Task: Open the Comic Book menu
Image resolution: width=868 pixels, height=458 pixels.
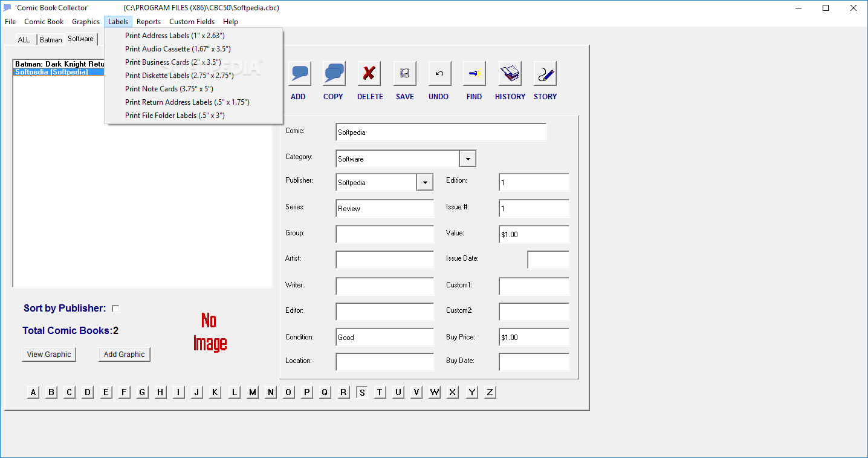Action: pos(44,22)
